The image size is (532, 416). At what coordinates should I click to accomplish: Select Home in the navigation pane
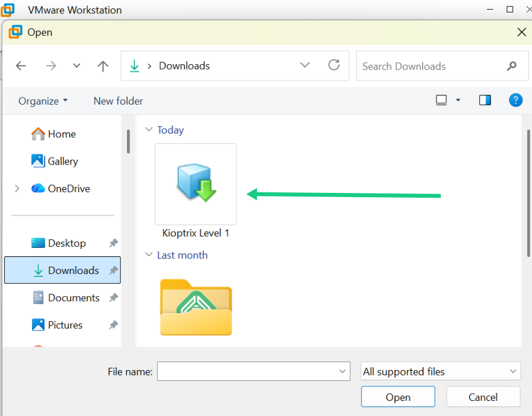(62, 134)
